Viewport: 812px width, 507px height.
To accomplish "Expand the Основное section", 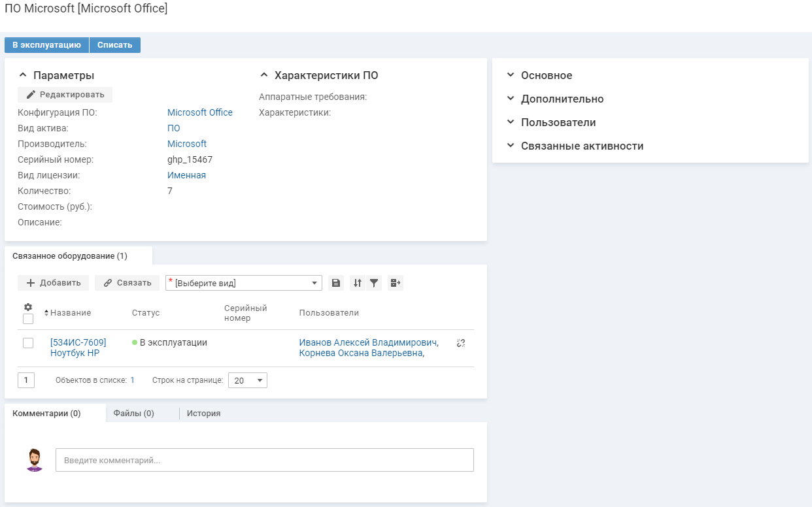I will 546,76.
